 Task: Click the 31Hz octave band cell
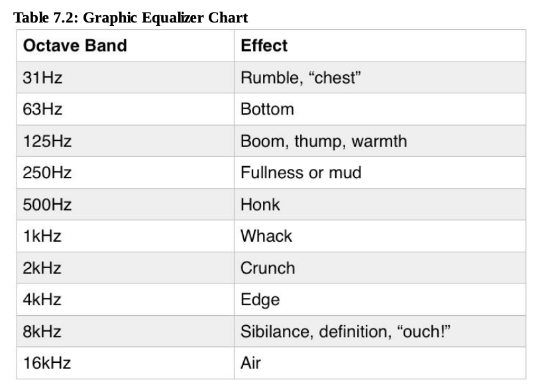tap(42, 77)
